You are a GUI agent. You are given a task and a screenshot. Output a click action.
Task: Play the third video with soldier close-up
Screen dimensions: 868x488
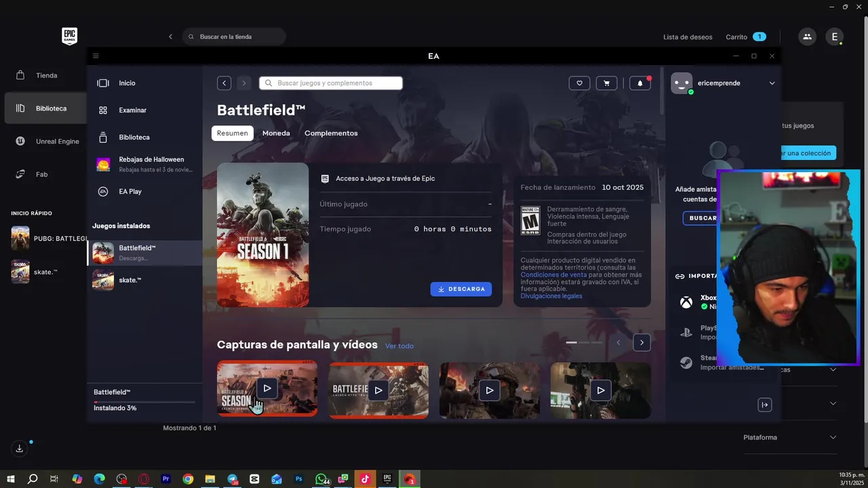tap(490, 390)
